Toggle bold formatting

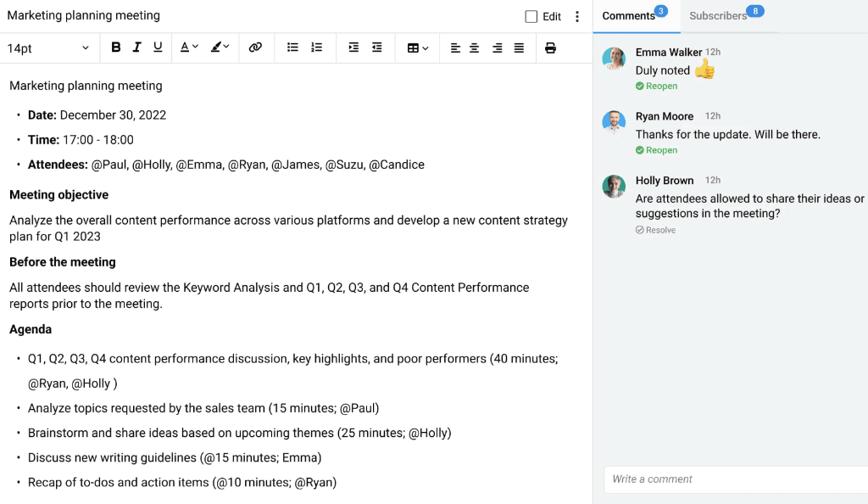(115, 48)
